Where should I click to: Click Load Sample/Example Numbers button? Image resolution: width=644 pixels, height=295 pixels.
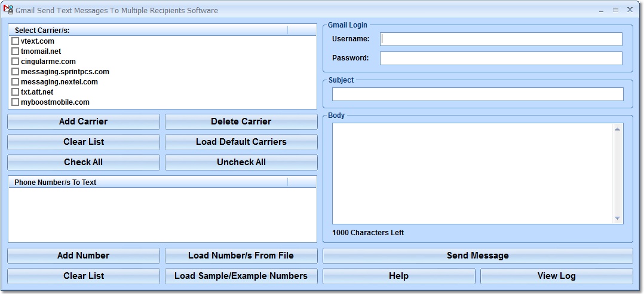click(241, 276)
